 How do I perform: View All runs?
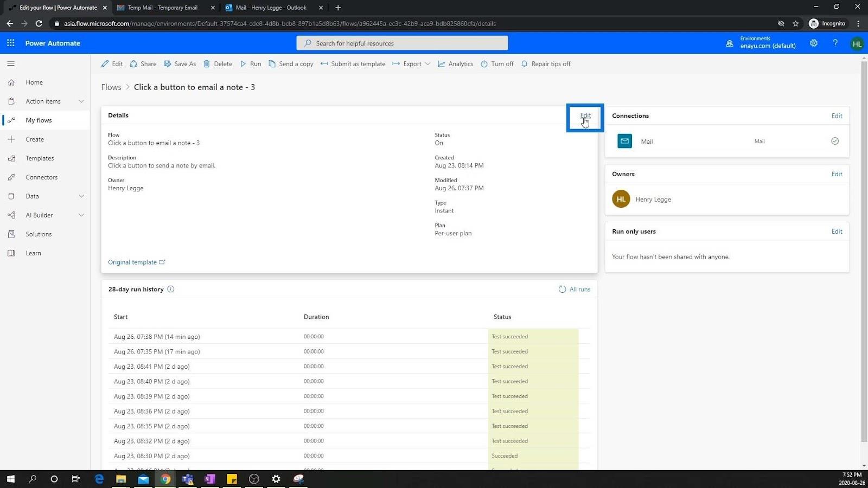coord(575,289)
